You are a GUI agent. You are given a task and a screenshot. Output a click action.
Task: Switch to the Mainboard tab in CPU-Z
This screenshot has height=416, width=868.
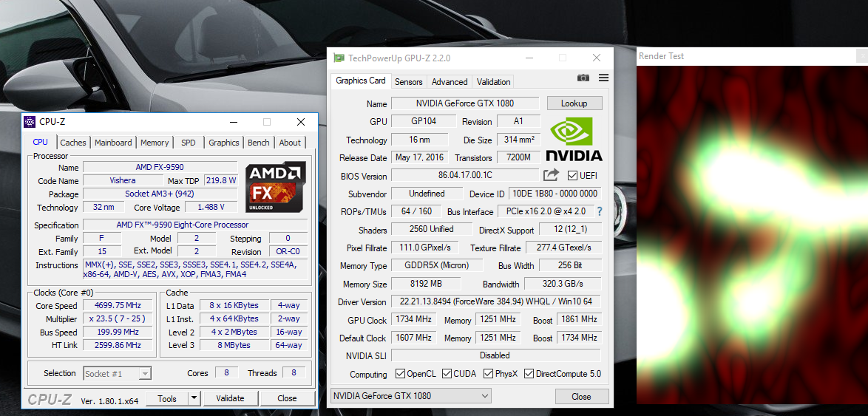point(113,143)
